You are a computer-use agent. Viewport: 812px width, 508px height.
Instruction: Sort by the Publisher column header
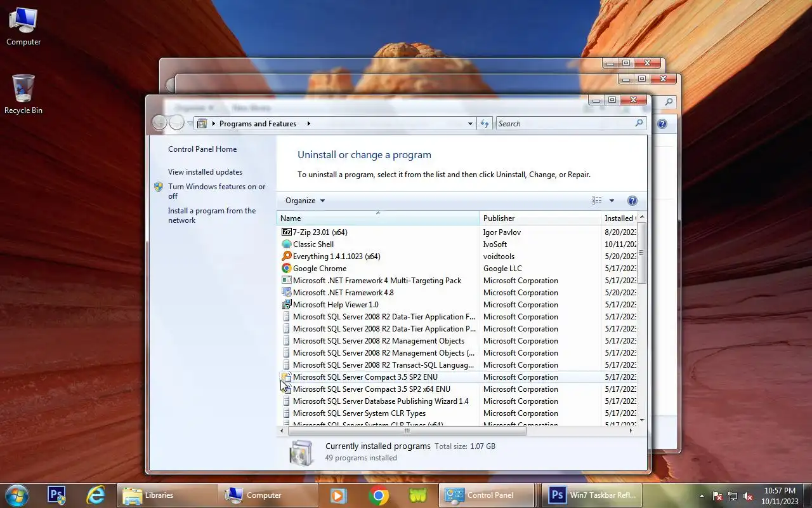pyautogui.click(x=540, y=218)
